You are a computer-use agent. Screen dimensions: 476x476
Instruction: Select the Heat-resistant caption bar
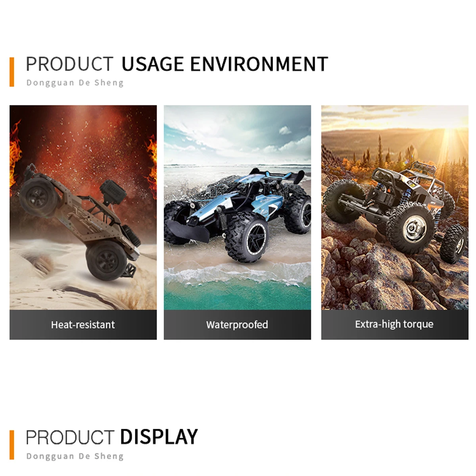click(83, 324)
